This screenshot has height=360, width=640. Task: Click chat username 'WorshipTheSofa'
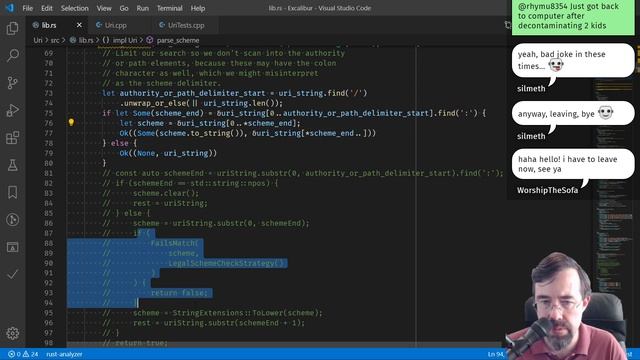click(547, 190)
